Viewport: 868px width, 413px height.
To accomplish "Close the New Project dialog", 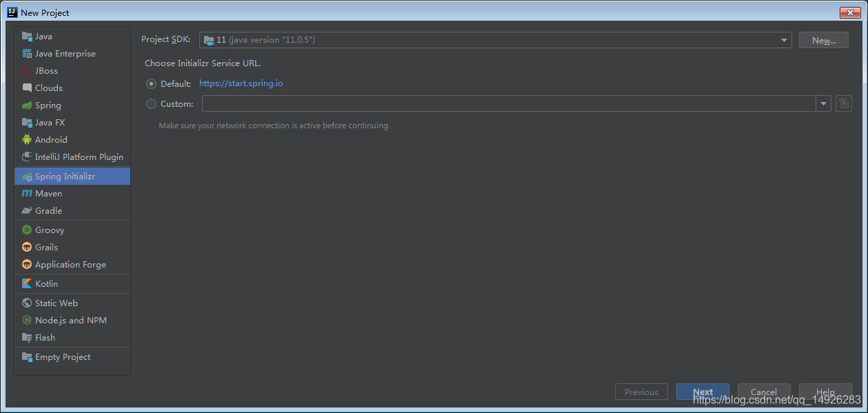I will (849, 12).
